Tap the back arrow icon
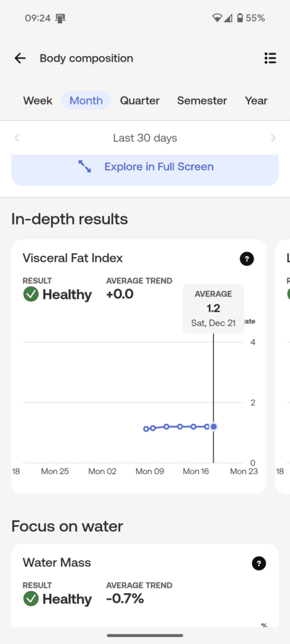 [20, 58]
